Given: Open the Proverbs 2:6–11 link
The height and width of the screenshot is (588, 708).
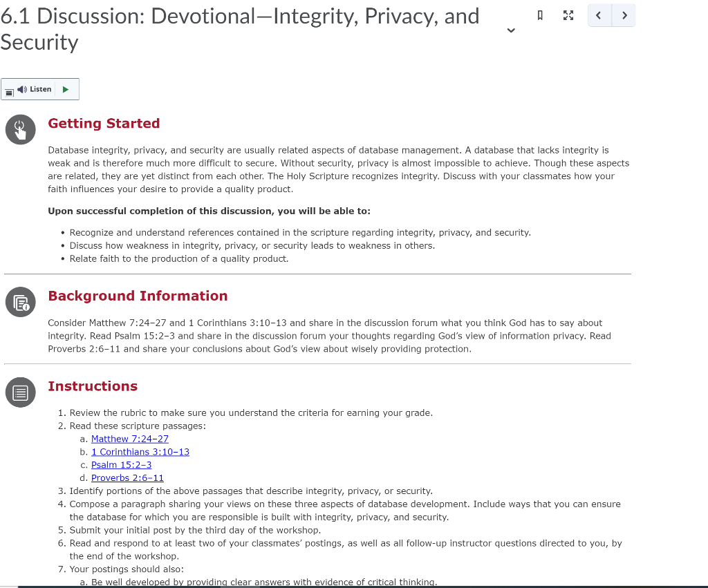Looking at the screenshot, I should click(x=127, y=478).
